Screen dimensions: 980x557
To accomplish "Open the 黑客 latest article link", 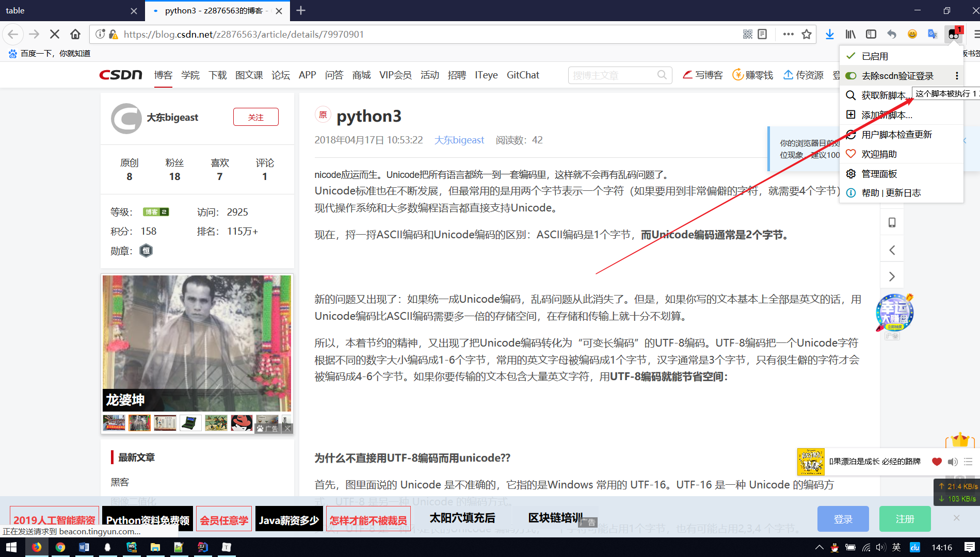I will [120, 482].
